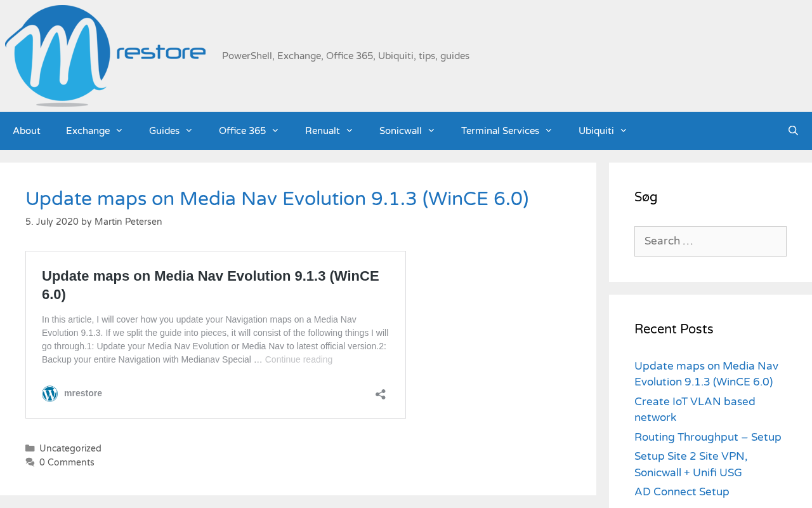812x508 pixels.
Task: Open recent post AD Connect Setup
Action: [x=681, y=491]
